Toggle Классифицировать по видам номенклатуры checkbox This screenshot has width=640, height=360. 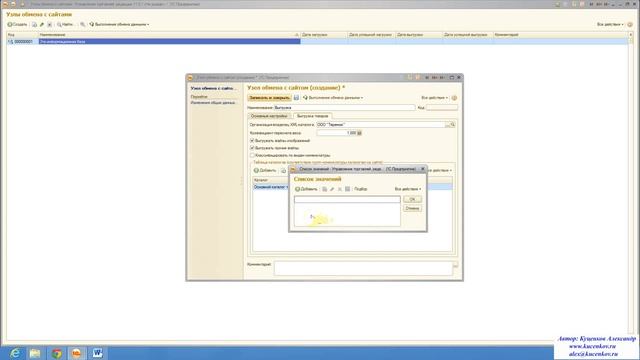click(x=252, y=155)
